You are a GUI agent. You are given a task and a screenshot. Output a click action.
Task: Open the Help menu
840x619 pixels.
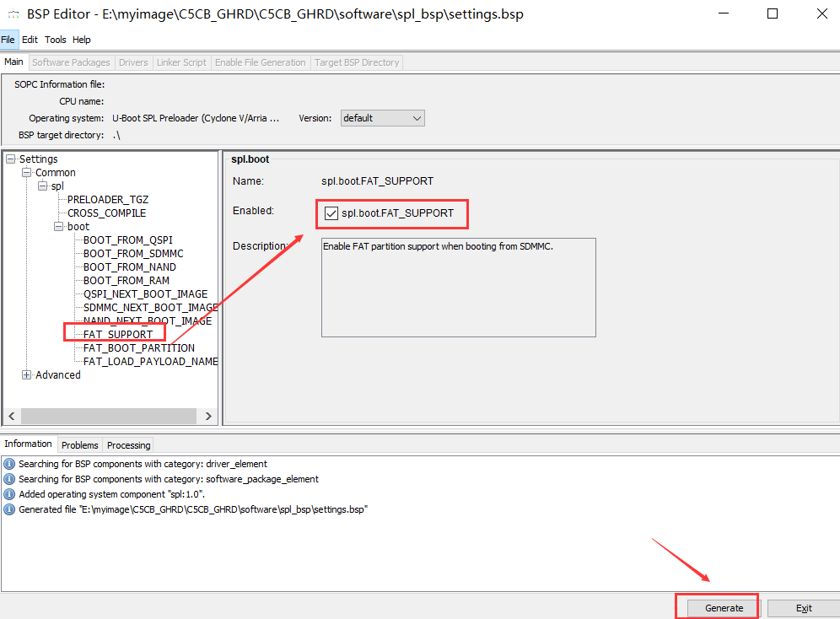(x=82, y=40)
